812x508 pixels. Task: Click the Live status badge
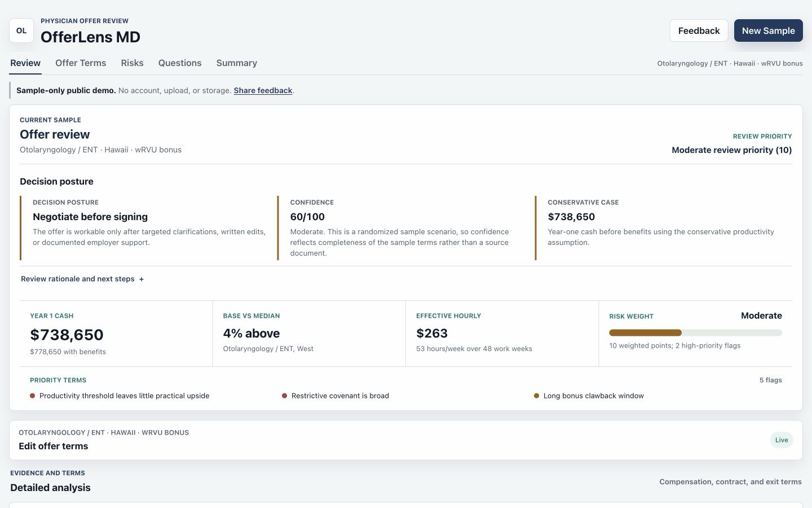pos(782,440)
